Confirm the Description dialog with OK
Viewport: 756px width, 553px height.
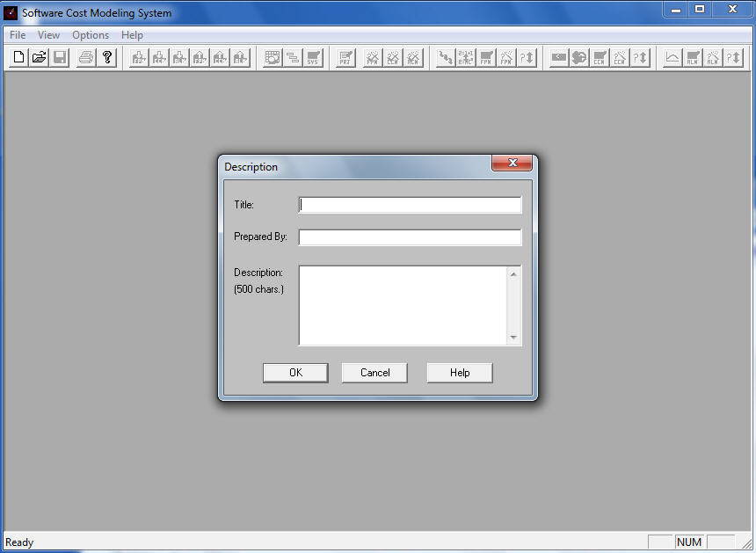click(295, 372)
